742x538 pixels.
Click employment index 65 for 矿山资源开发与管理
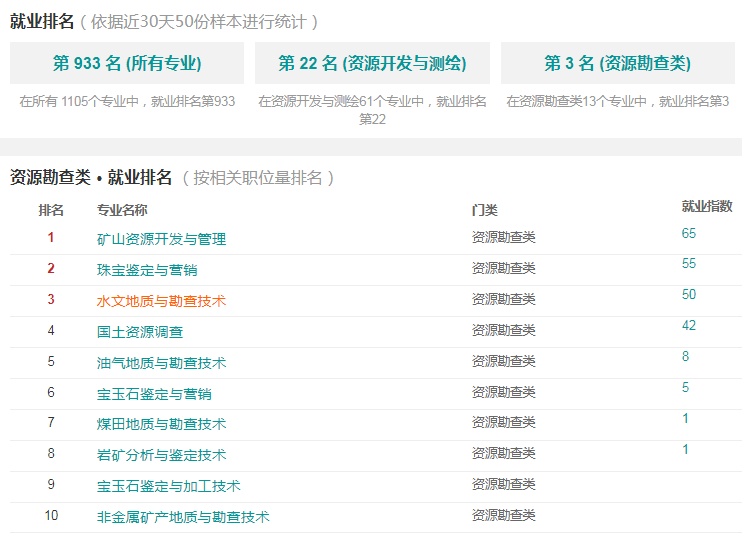[689, 233]
